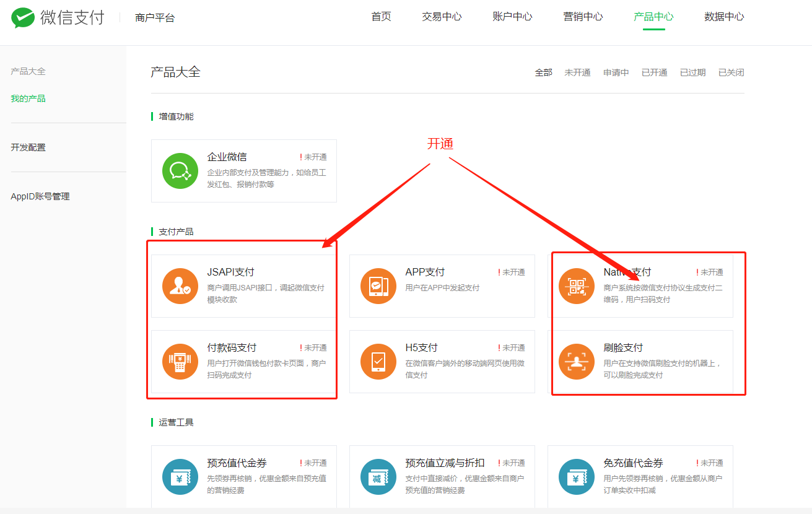The width and height of the screenshot is (812, 514).
Task: Open 产品大全 in the sidebar
Action: (x=28, y=71)
